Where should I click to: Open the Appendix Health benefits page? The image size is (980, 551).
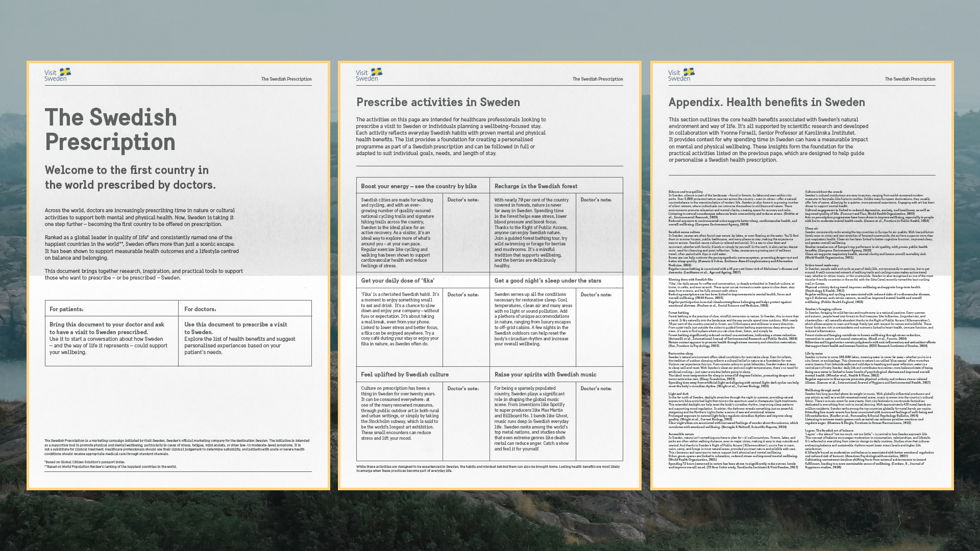(x=767, y=102)
